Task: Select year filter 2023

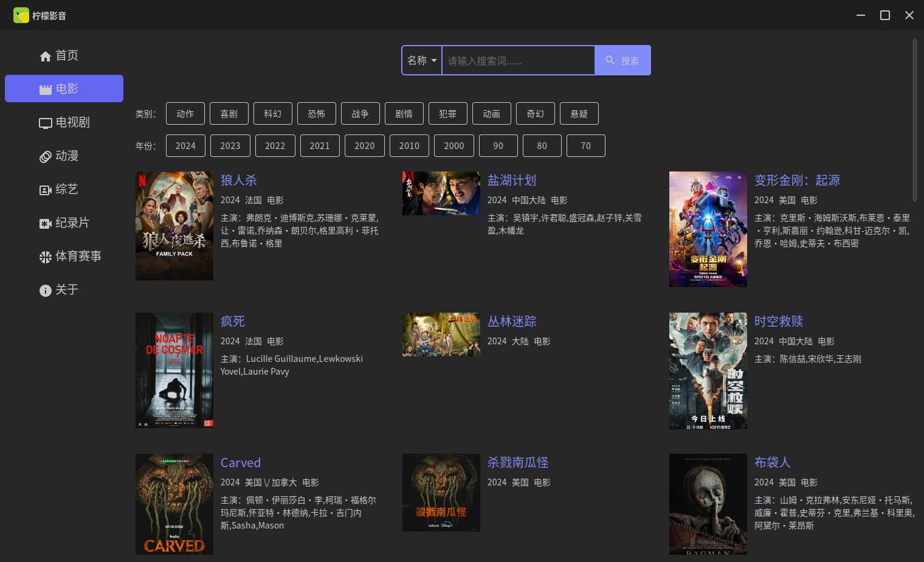Action: (x=230, y=146)
